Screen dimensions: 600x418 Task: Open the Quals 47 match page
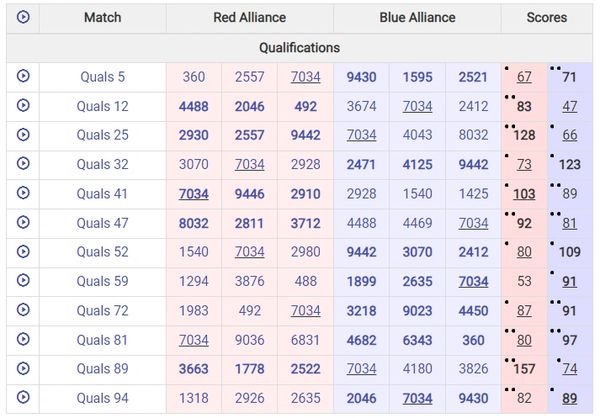point(102,223)
